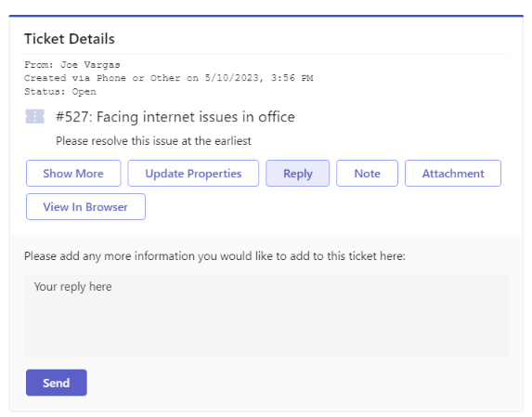Click the 'Please resolve this issue' description
The height and width of the screenshot is (417, 532).
coord(153,141)
